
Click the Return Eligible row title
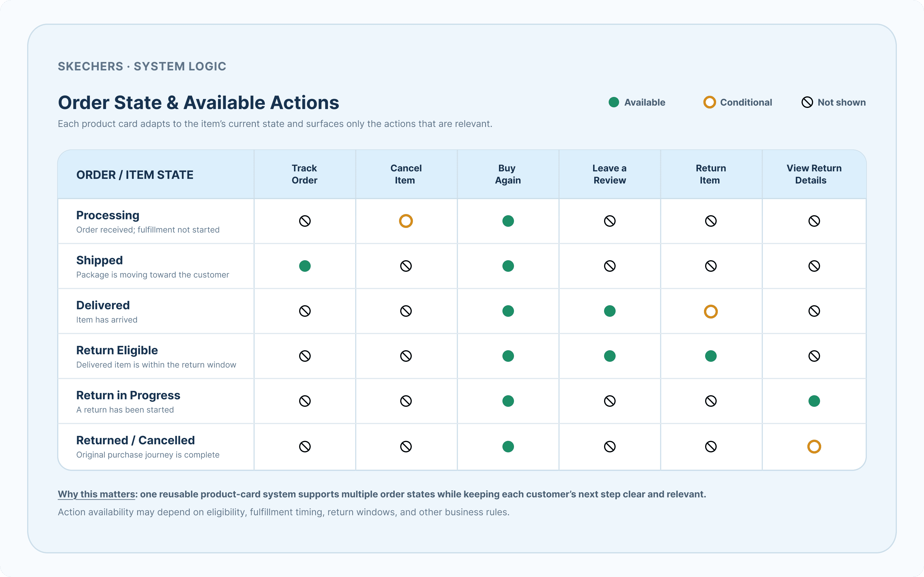117,350
